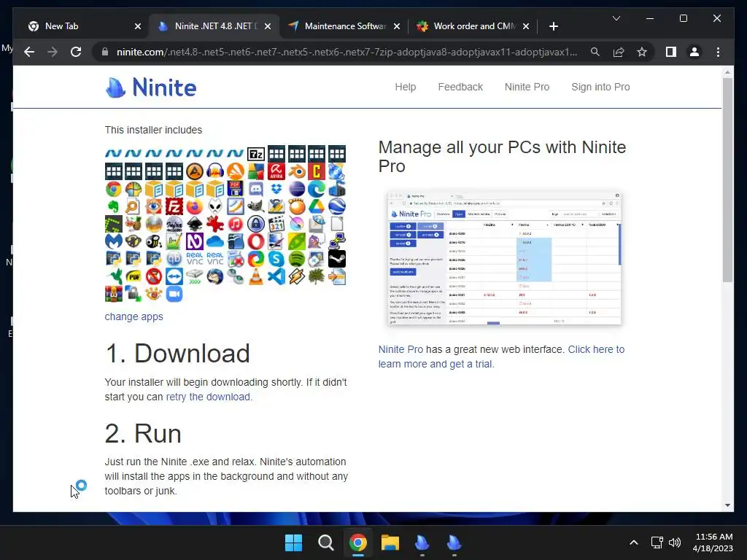Click the Audacity headphones icon
The height and width of the screenshot is (560, 747).
(215, 171)
